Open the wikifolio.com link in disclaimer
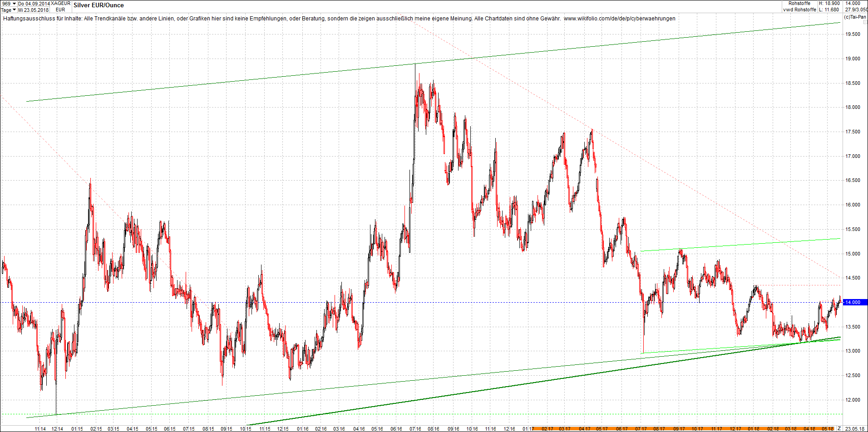The height and width of the screenshot is (432, 868). 619,19
